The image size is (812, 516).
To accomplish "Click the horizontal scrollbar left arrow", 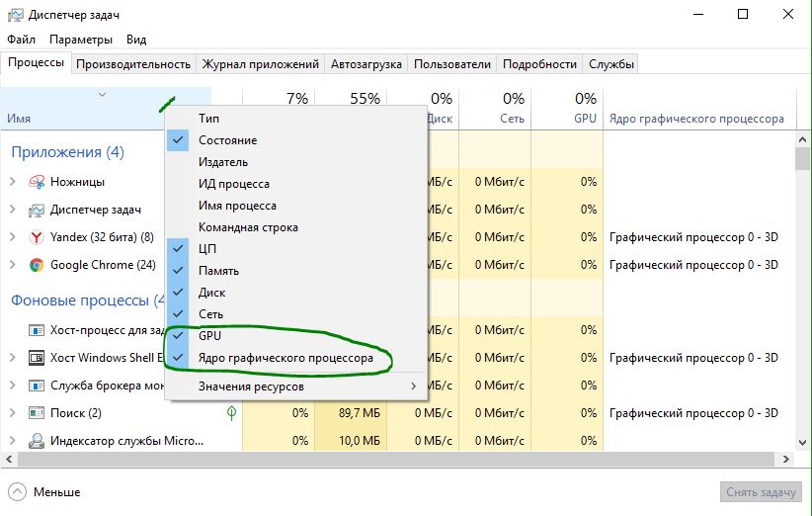I will pos(8,459).
